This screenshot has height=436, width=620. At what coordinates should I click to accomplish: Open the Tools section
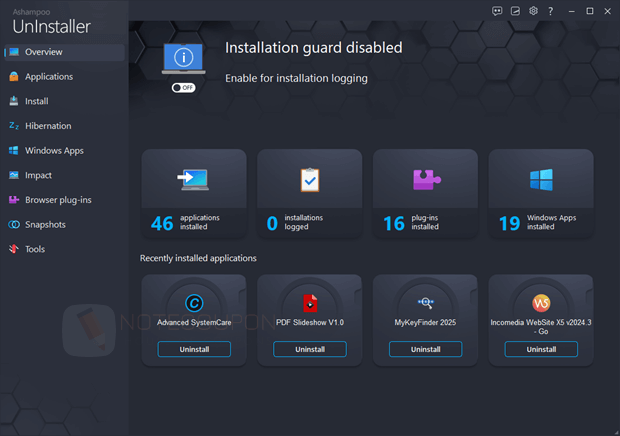click(64, 249)
